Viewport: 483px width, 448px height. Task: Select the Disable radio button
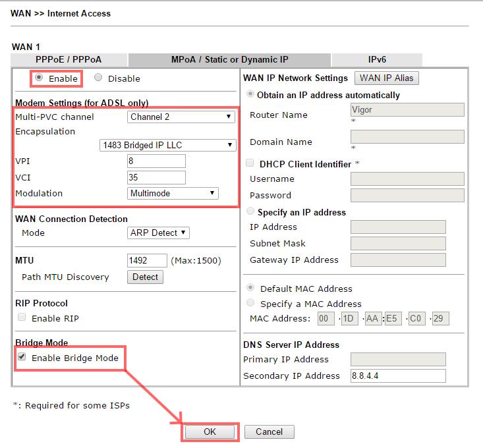pos(98,78)
